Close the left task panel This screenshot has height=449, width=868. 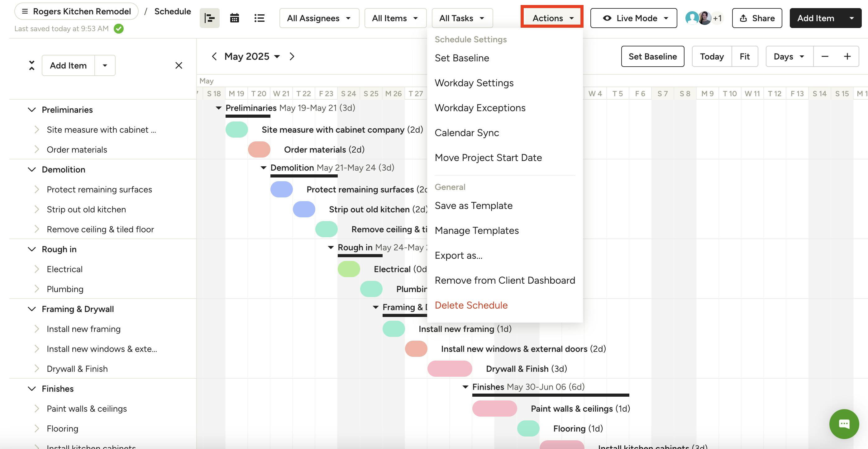point(179,65)
